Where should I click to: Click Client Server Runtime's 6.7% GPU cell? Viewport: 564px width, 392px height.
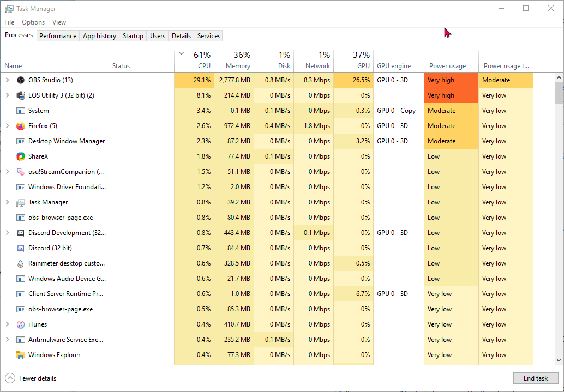(x=353, y=294)
